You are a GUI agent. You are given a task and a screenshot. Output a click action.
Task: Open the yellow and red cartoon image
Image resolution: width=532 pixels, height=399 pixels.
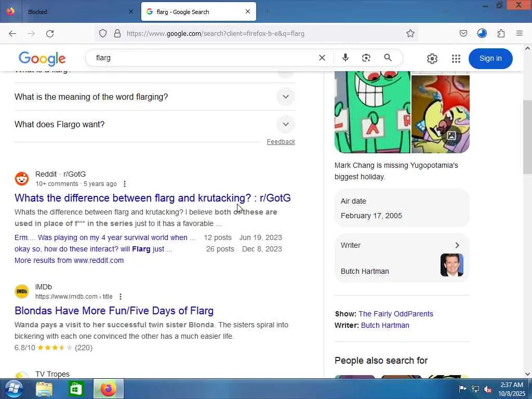[441, 114]
